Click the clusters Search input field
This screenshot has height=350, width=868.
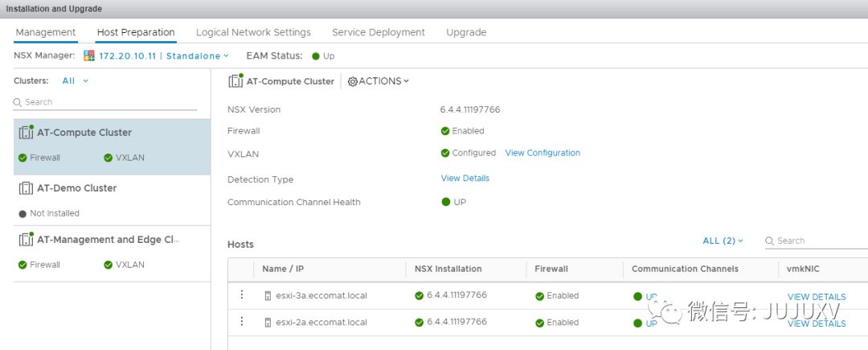click(110, 102)
